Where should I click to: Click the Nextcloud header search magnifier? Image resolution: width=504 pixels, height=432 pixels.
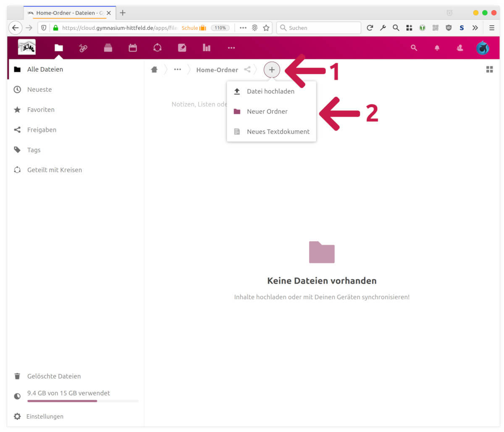[x=414, y=48]
